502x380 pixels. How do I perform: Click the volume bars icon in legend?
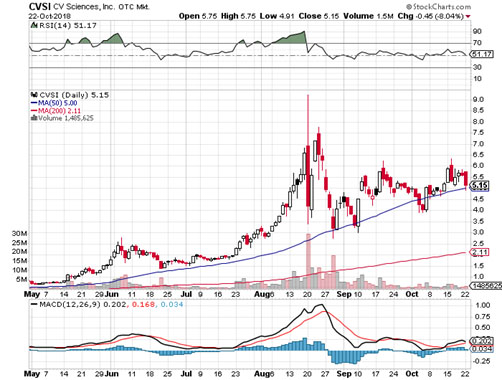click(x=34, y=118)
